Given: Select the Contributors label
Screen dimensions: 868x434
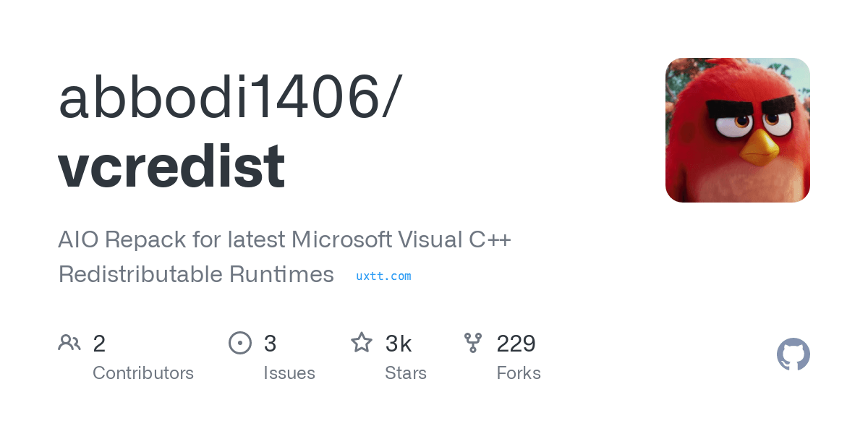Looking at the screenshot, I should click(143, 373).
